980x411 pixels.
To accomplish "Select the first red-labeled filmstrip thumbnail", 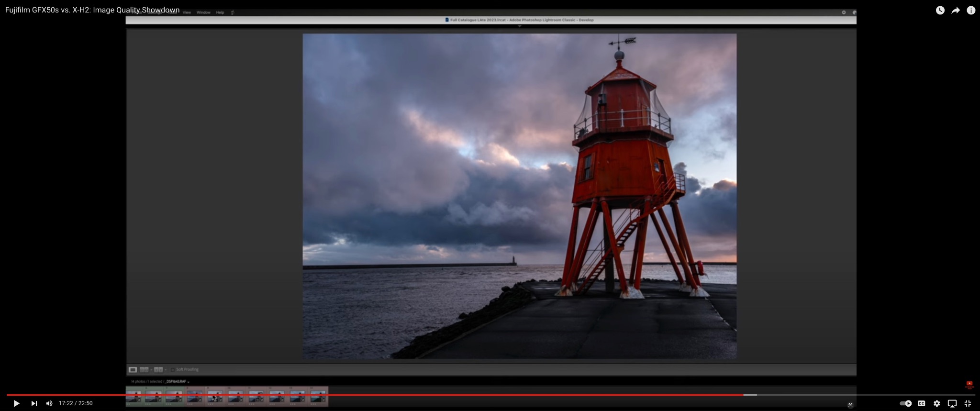I will (195, 396).
